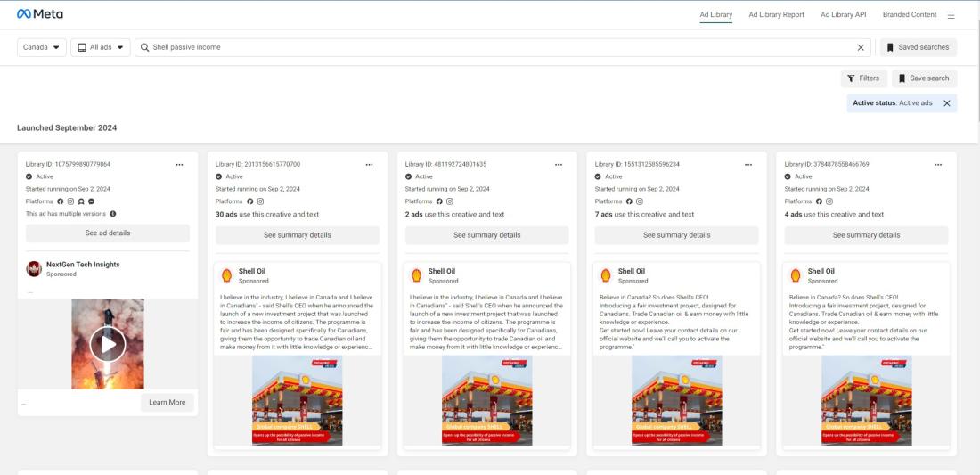The image size is (980, 475).
Task: Click Shell logo on the 30 ads card
Action: [226, 275]
